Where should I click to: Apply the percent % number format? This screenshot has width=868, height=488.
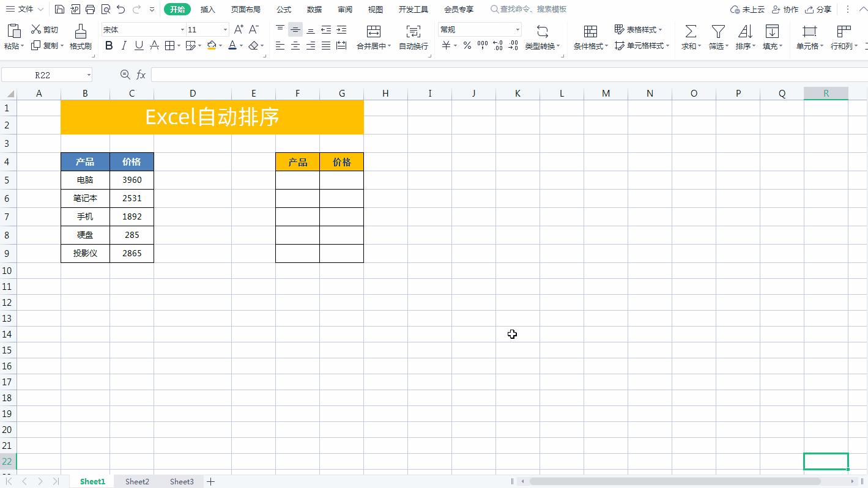coord(467,45)
